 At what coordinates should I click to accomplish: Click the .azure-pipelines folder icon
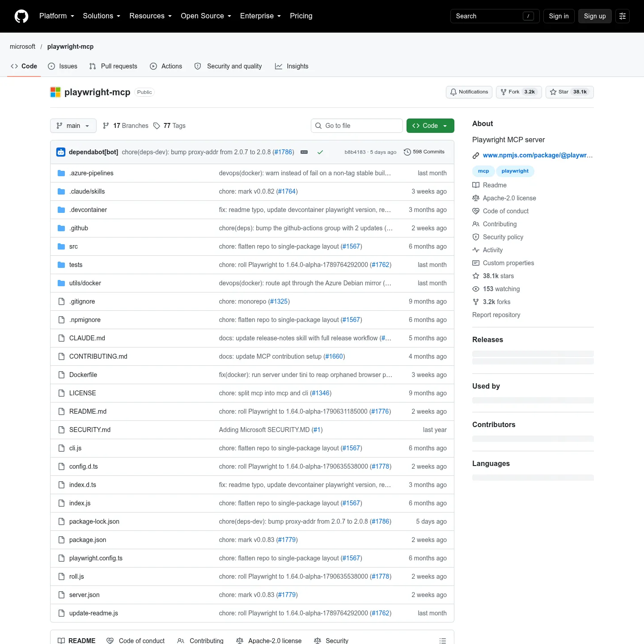(x=61, y=173)
